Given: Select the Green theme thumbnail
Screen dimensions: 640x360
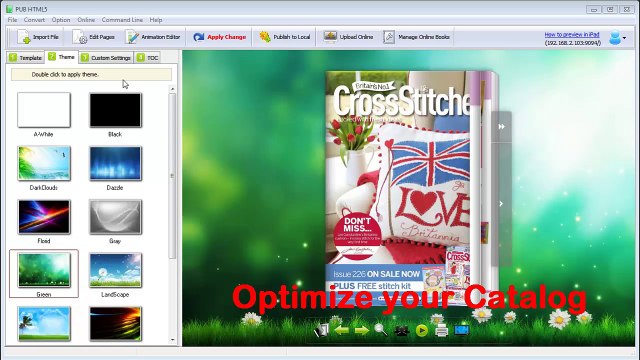Looking at the screenshot, I should coord(44,270).
